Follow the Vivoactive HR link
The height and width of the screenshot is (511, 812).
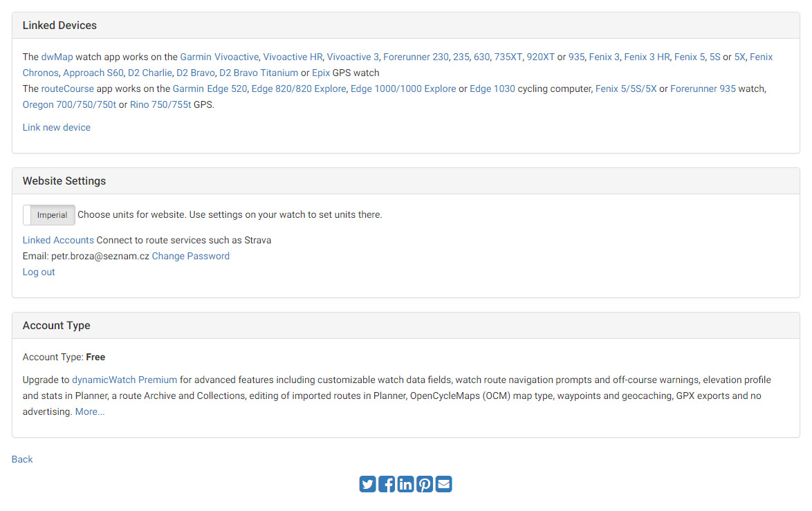293,57
